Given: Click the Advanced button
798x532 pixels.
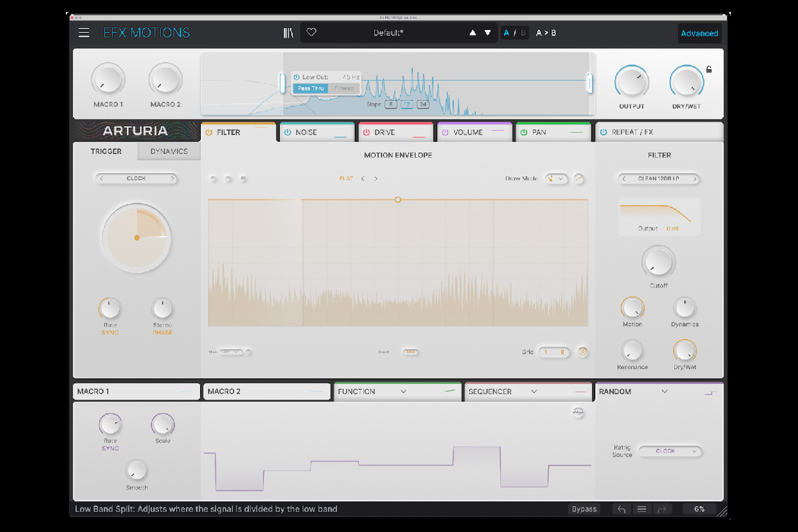Looking at the screenshot, I should tap(700, 33).
